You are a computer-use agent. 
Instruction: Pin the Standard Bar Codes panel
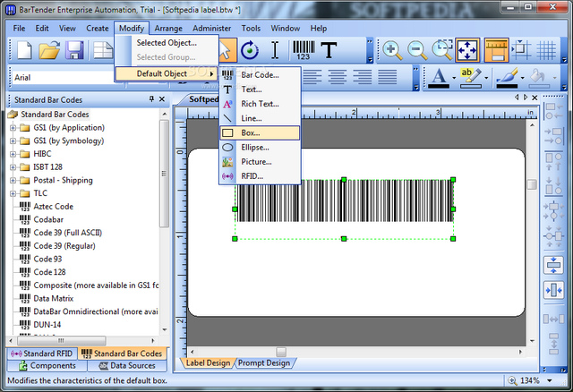151,99
